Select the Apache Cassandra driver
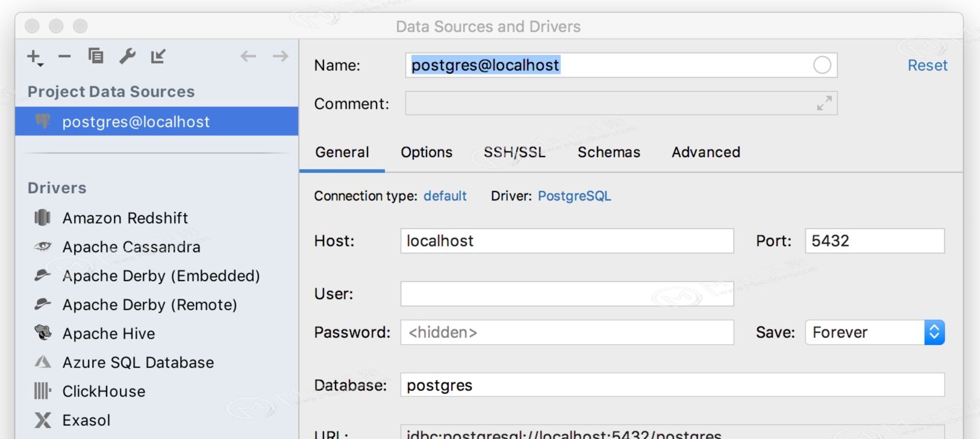This screenshot has width=980, height=439. (131, 246)
